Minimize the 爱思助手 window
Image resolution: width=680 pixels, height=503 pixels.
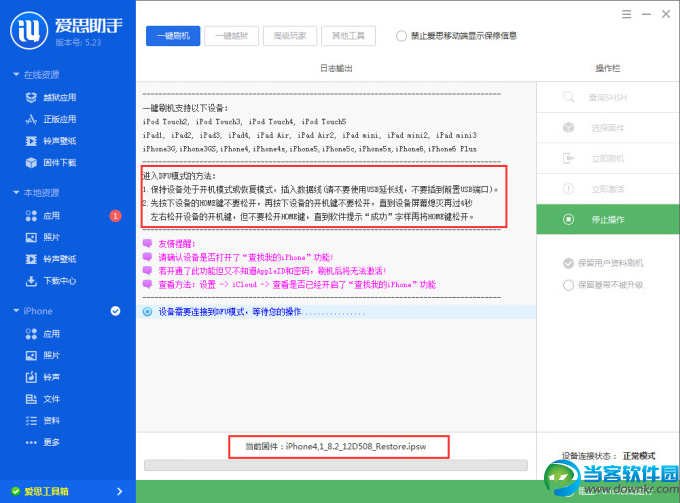click(646, 14)
